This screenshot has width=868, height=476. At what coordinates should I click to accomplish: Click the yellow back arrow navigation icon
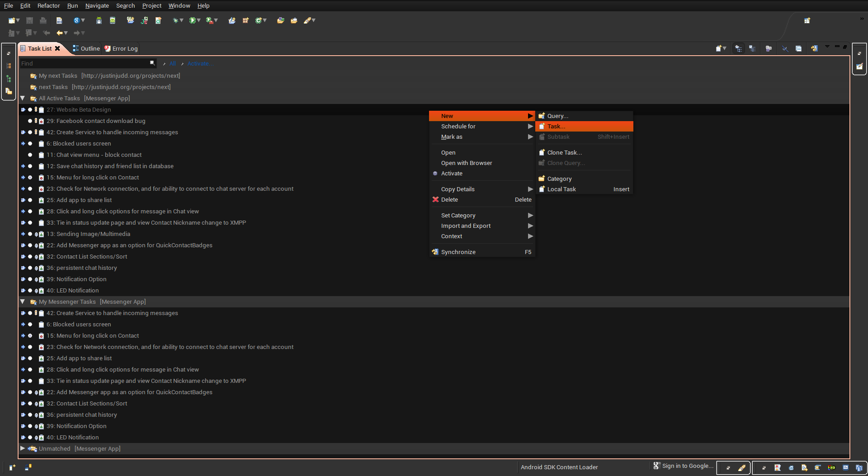tap(60, 33)
